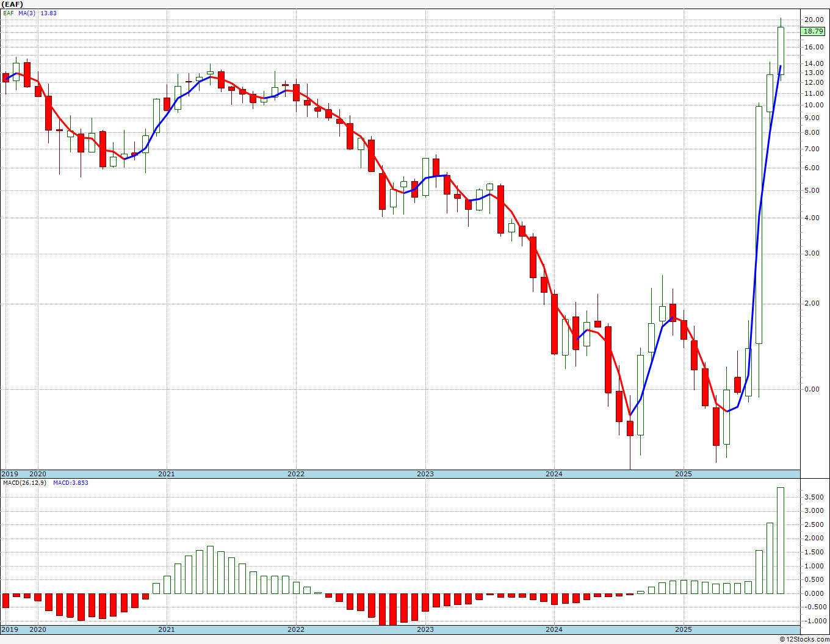
Task: Click the 0.000 MACD axis label
Action: [x=815, y=593]
